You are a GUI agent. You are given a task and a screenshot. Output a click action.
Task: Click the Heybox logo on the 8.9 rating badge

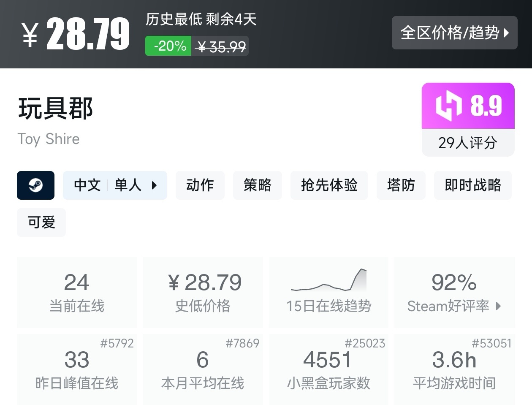tap(450, 106)
